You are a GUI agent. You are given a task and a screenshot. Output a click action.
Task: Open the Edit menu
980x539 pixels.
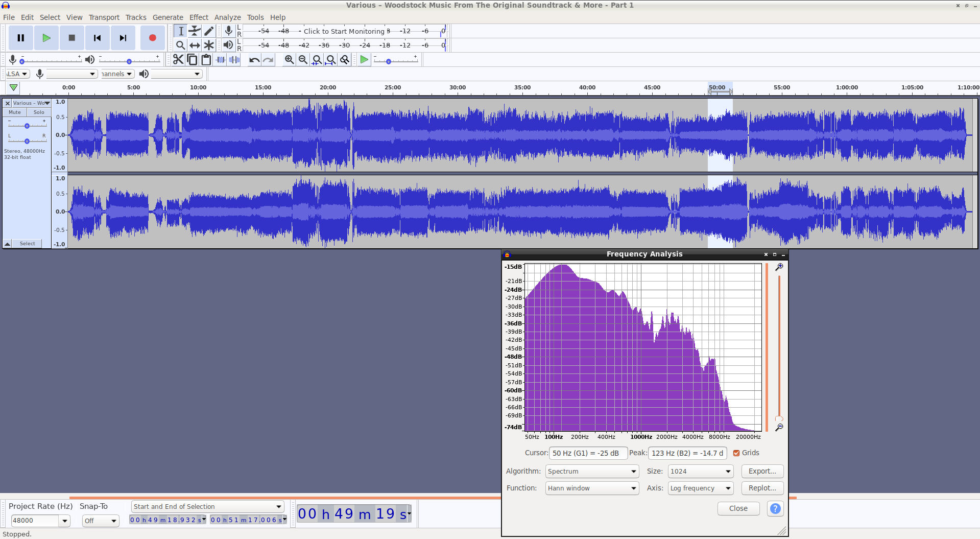pyautogui.click(x=27, y=17)
